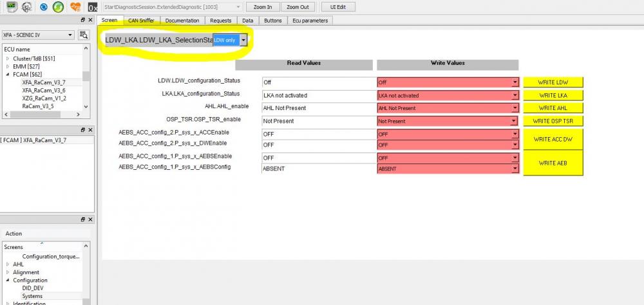Click the AEBSConfig ABSENT read field
Screen dimensions: 644x305
coord(319,169)
